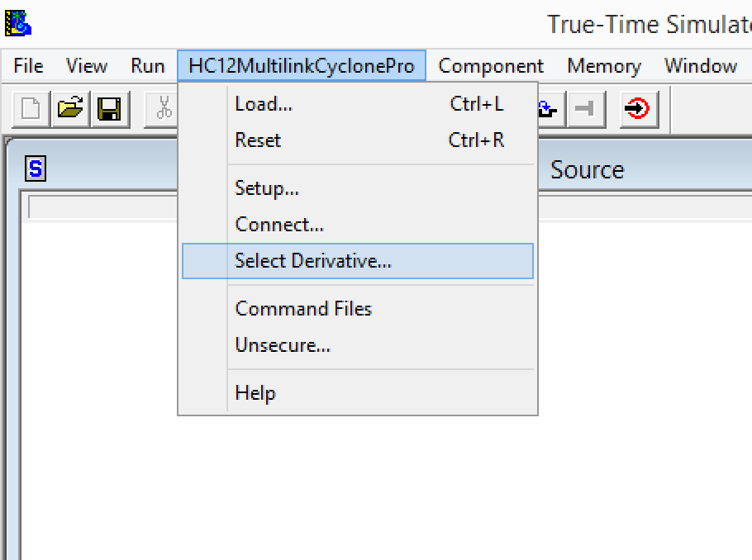
Task: Click the True-Time Simulator application icon
Action: point(18,23)
